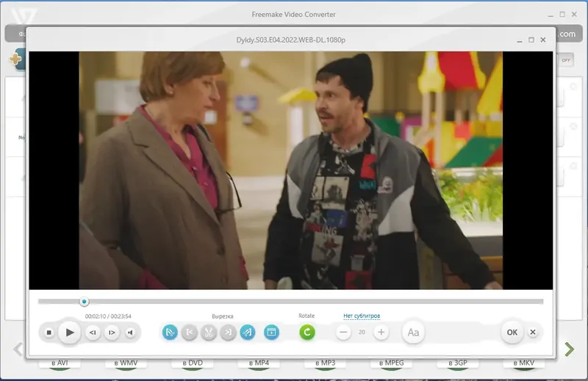The image size is (588, 381).
Task: Mute the audio speaker icon
Action: [x=130, y=333]
